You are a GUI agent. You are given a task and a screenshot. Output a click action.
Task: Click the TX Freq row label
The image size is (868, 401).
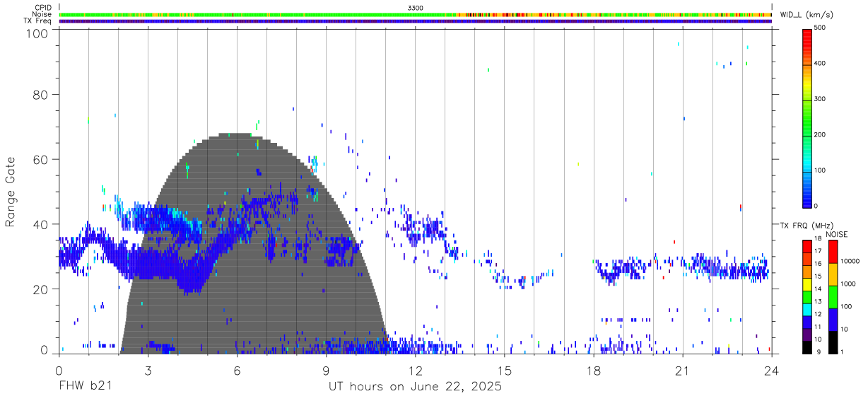point(38,21)
